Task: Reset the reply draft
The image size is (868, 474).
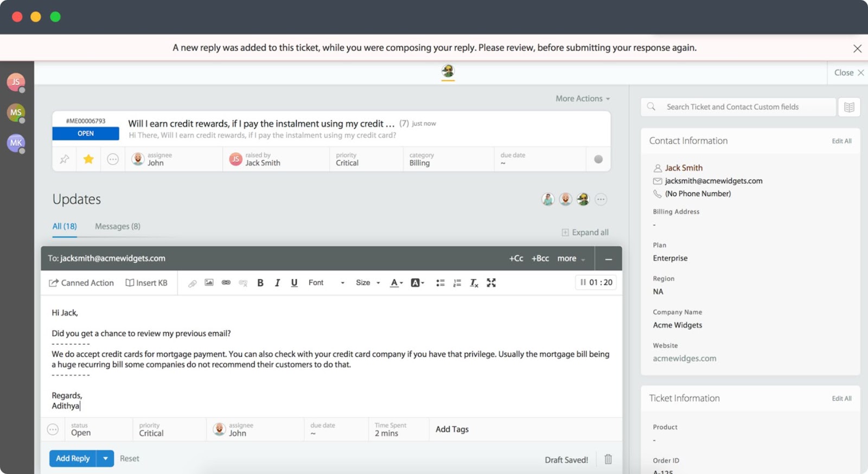Action: tap(130, 459)
